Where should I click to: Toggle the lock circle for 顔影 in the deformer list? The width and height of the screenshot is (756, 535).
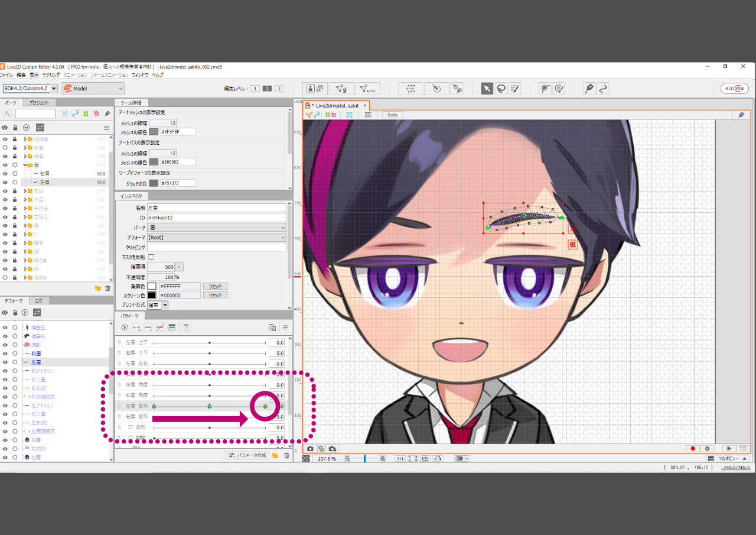pyautogui.click(x=15, y=345)
